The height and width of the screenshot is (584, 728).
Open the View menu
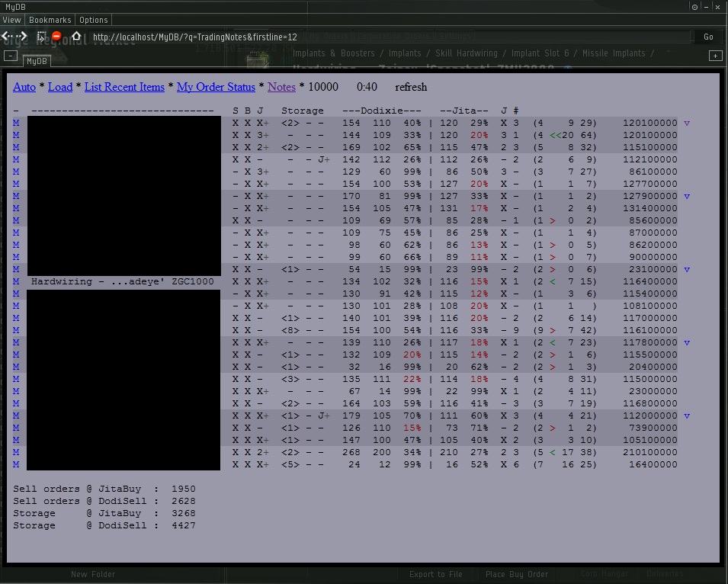pyautogui.click(x=11, y=20)
